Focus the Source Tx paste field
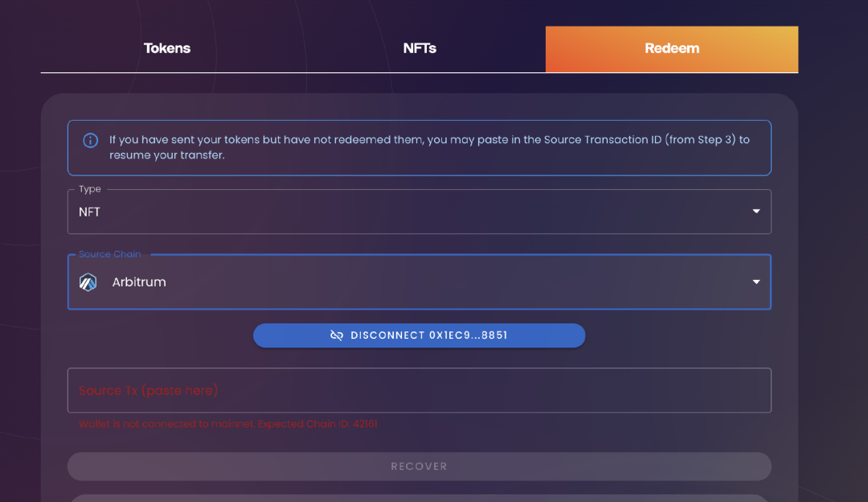This screenshot has width=868, height=502. coord(419,391)
